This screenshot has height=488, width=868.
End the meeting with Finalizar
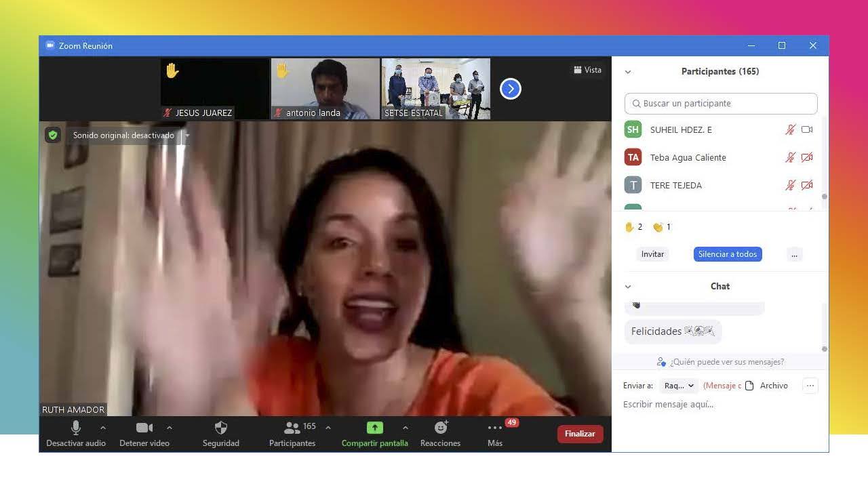click(x=580, y=434)
